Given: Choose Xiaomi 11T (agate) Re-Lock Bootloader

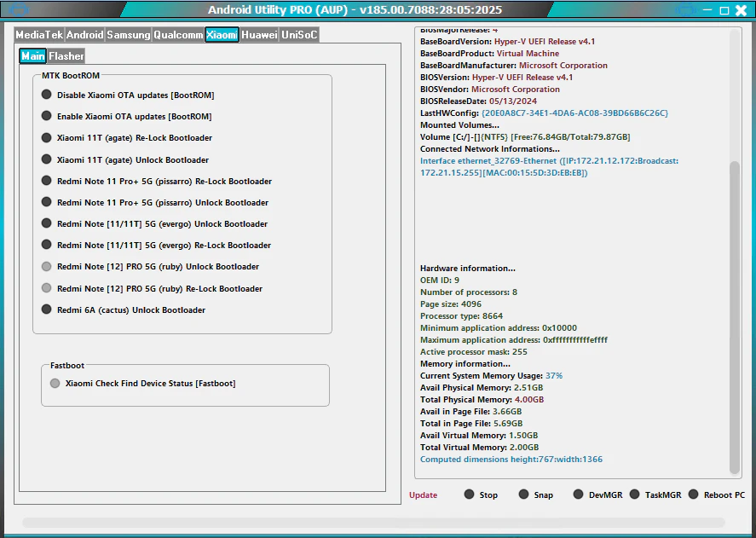Looking at the screenshot, I should point(127,137).
